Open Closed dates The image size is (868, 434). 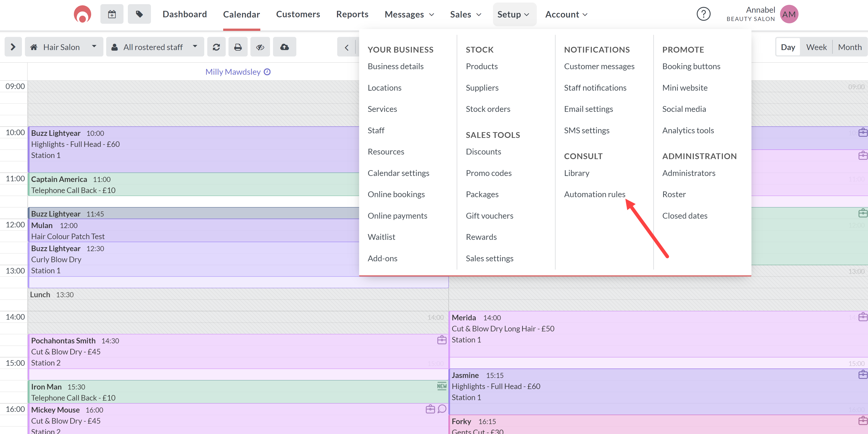(685, 215)
